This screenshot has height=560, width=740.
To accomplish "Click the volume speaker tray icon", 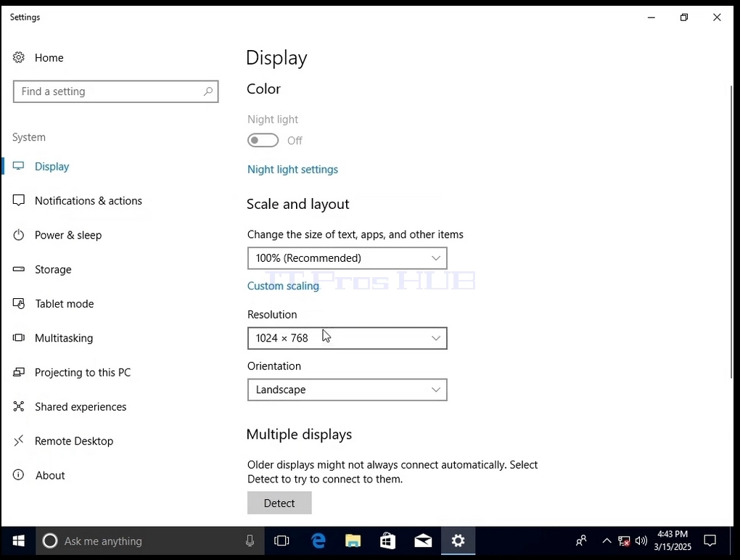I will 641,540.
